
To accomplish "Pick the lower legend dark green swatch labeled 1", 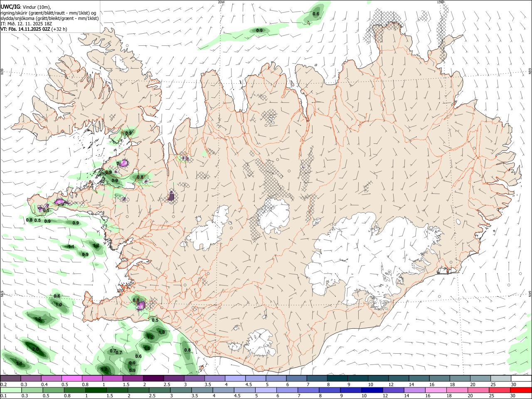I will 96,390.
